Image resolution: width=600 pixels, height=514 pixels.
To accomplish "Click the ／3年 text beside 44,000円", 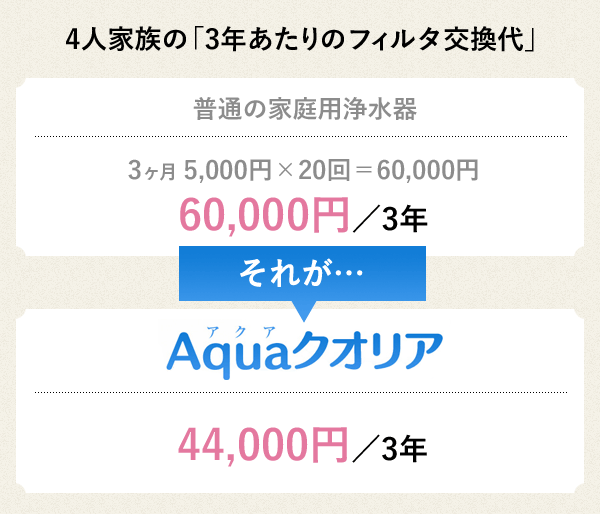I will tap(389, 449).
